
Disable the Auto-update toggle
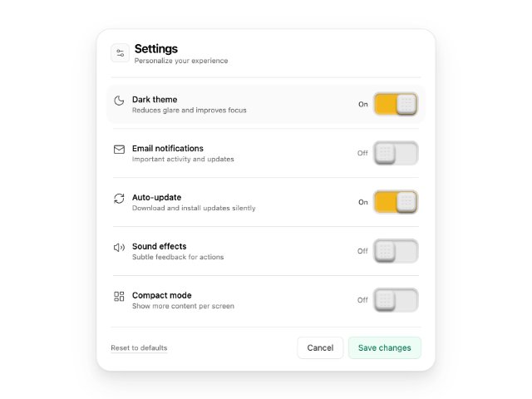(396, 202)
